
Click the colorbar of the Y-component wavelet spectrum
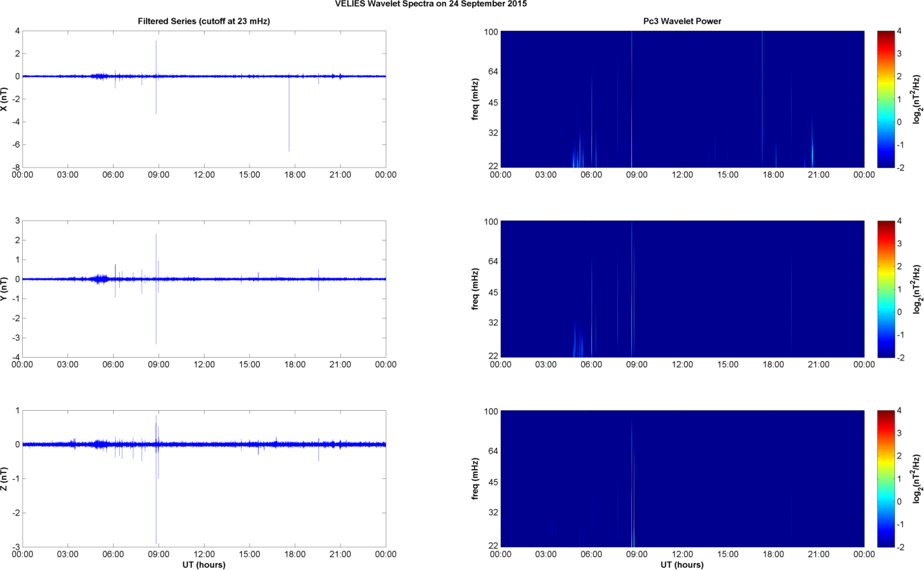coord(886,288)
